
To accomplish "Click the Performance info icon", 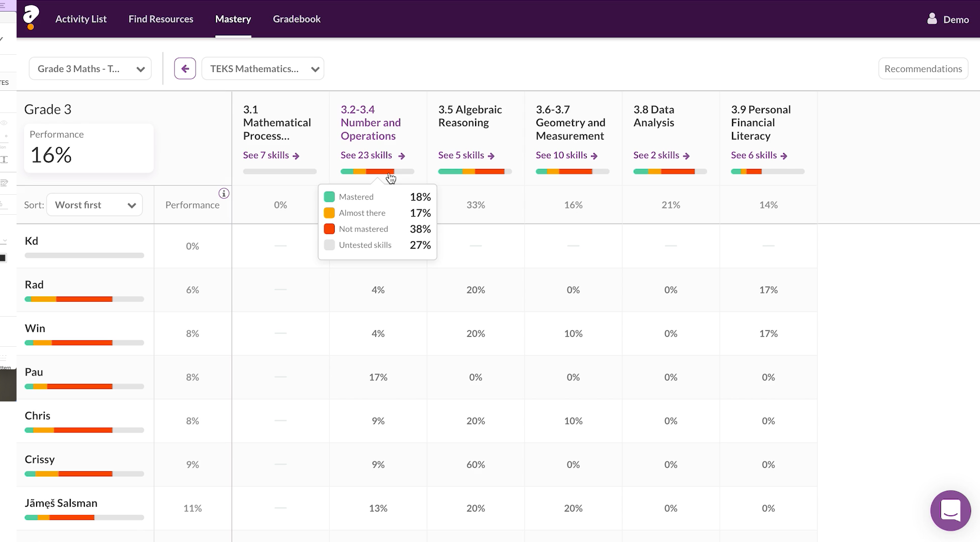I will click(224, 193).
